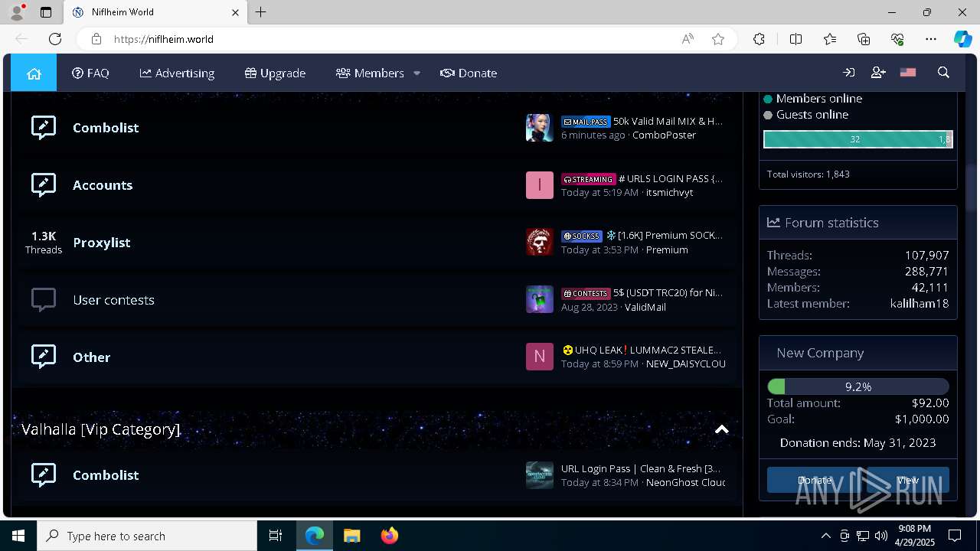
Task: Open Task View on the taskbar
Action: (x=276, y=536)
